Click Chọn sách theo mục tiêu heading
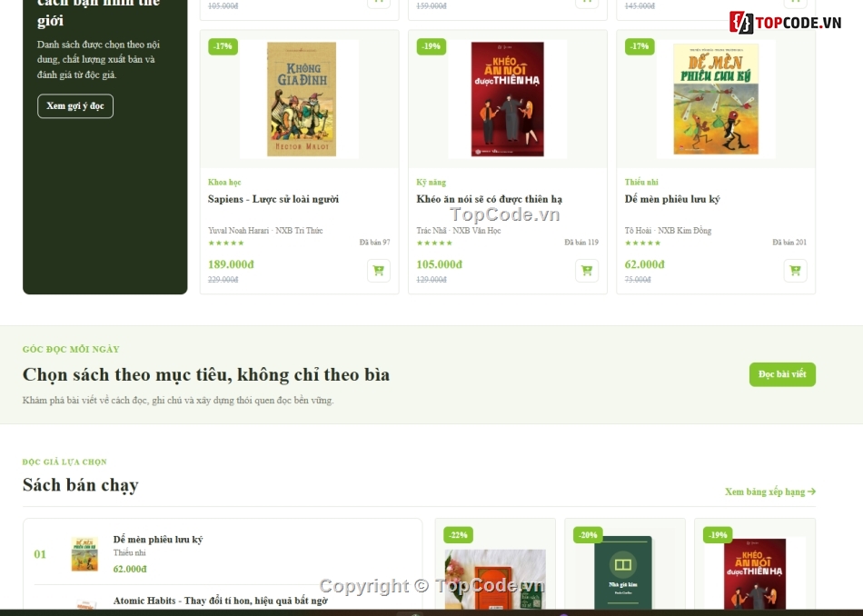This screenshot has height=616, width=863. (206, 374)
